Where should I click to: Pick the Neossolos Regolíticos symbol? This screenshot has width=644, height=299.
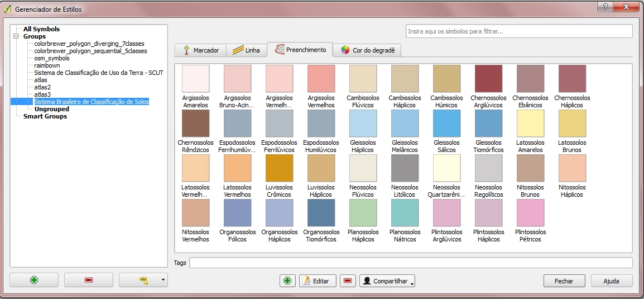pyautogui.click(x=489, y=168)
